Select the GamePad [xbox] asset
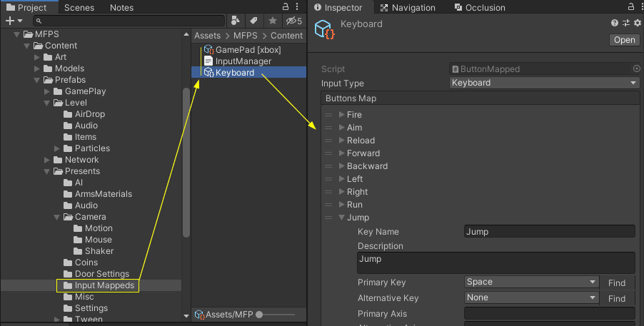The height and width of the screenshot is (326, 644). click(x=248, y=50)
